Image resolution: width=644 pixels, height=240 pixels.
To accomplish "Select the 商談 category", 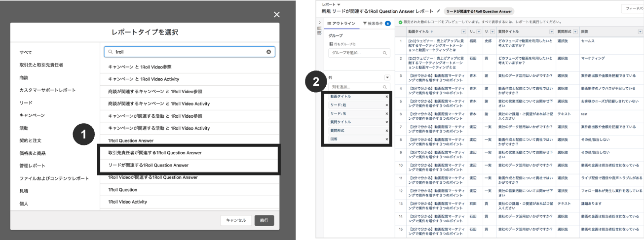I will click(x=24, y=78).
